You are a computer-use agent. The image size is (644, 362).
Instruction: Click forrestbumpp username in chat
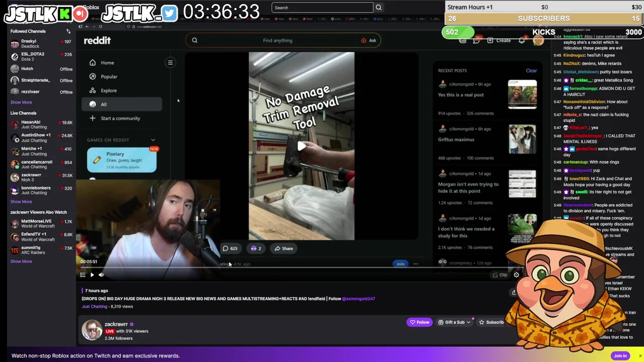583,88
